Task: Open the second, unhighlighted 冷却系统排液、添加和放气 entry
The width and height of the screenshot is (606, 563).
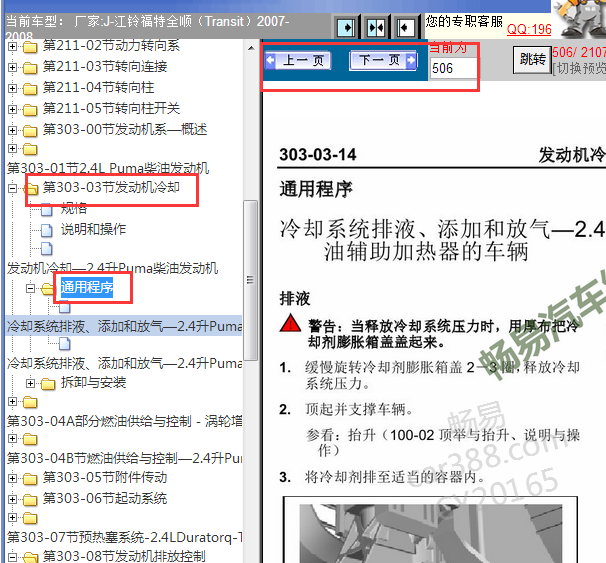Action: (x=124, y=363)
